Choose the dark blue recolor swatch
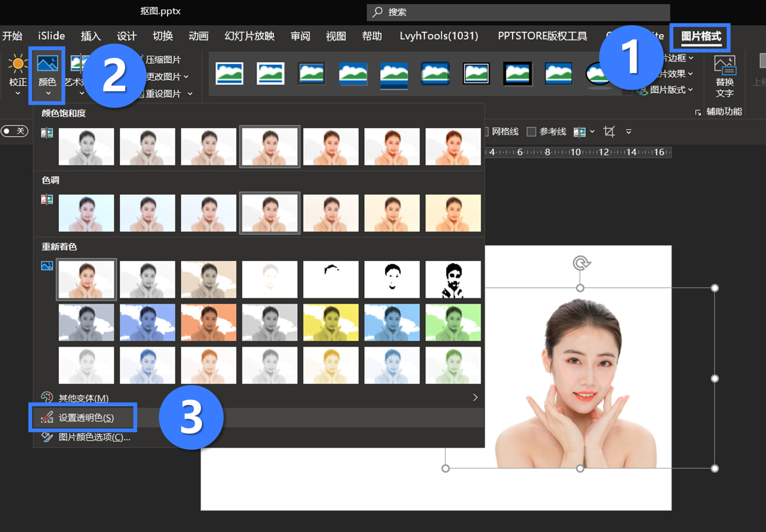The image size is (766, 532). coord(147,322)
